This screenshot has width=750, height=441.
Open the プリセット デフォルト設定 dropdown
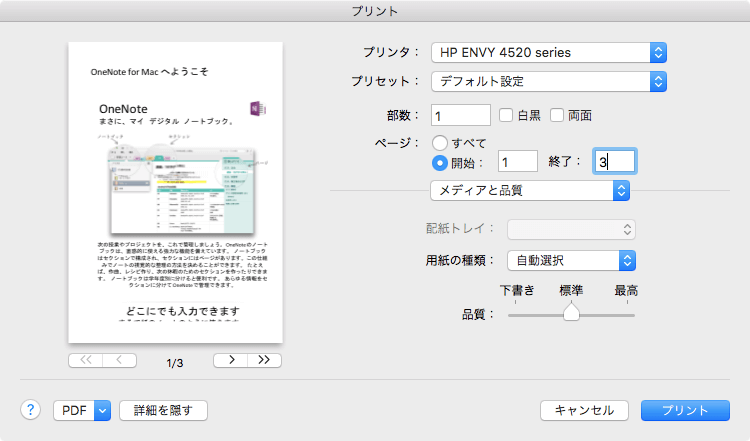pos(549,82)
